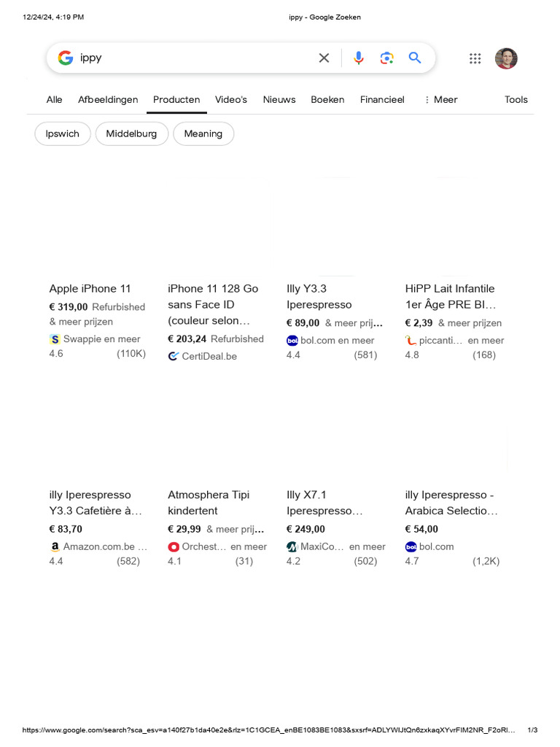Image resolution: width=560 pixels, height=747 pixels.
Task: Start voice search with the microphone icon
Action: point(359,58)
